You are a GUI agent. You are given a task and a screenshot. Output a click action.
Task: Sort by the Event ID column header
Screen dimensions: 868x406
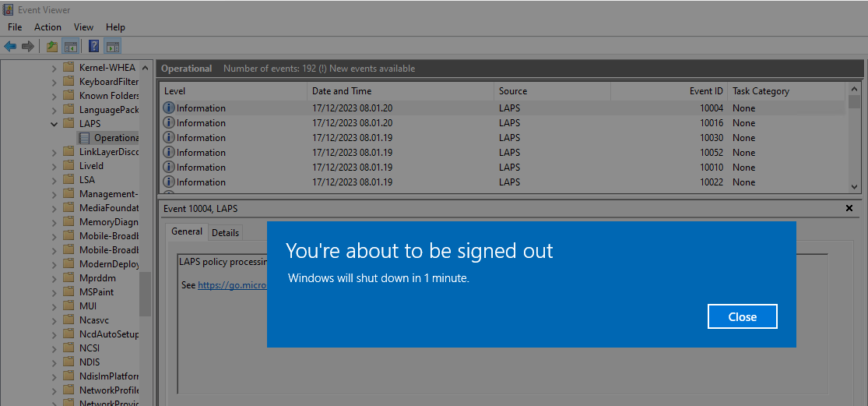669,91
